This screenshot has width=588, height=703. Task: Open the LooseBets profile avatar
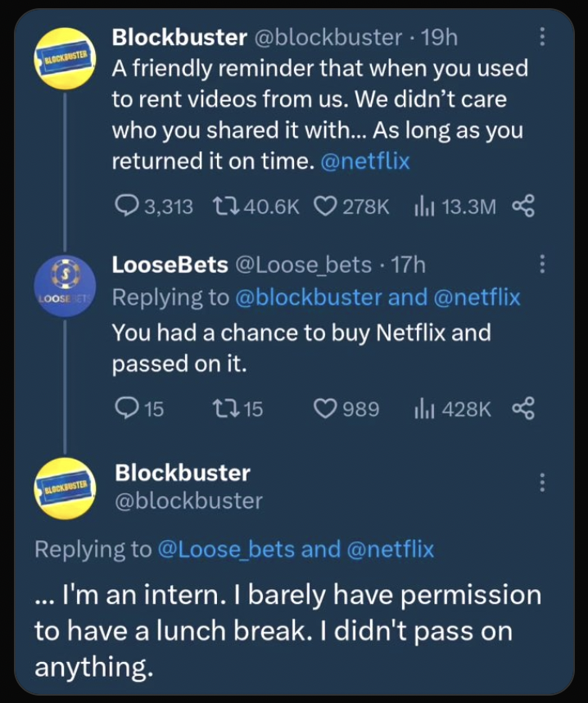(65, 284)
